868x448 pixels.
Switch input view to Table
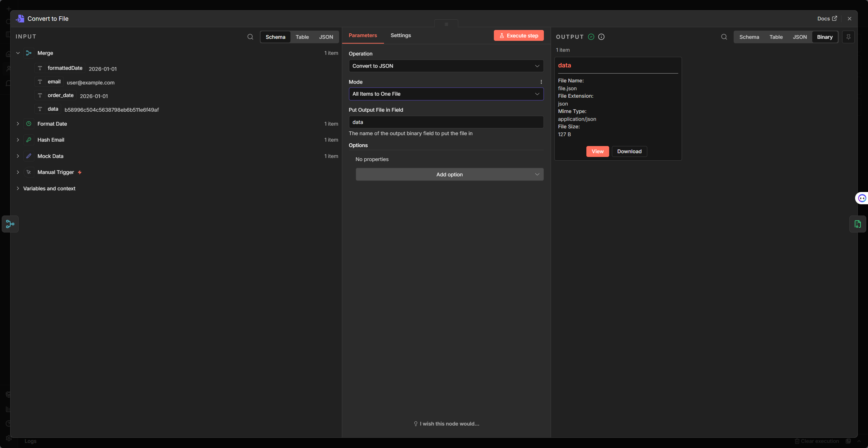click(x=302, y=37)
